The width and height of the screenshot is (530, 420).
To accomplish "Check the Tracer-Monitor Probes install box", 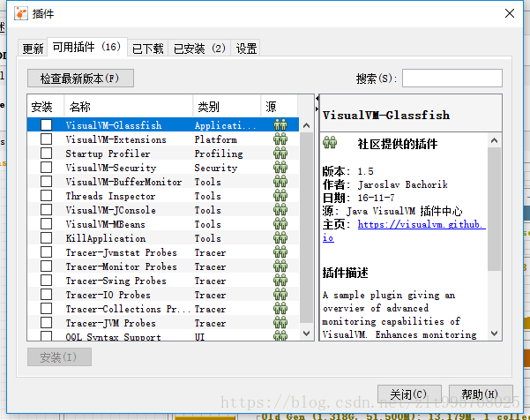I will tap(47, 266).
